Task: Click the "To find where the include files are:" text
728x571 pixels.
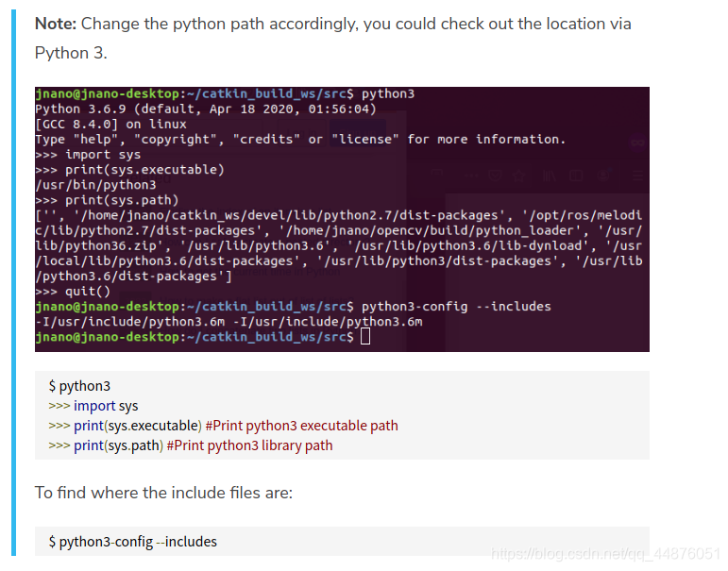Action: (x=164, y=493)
